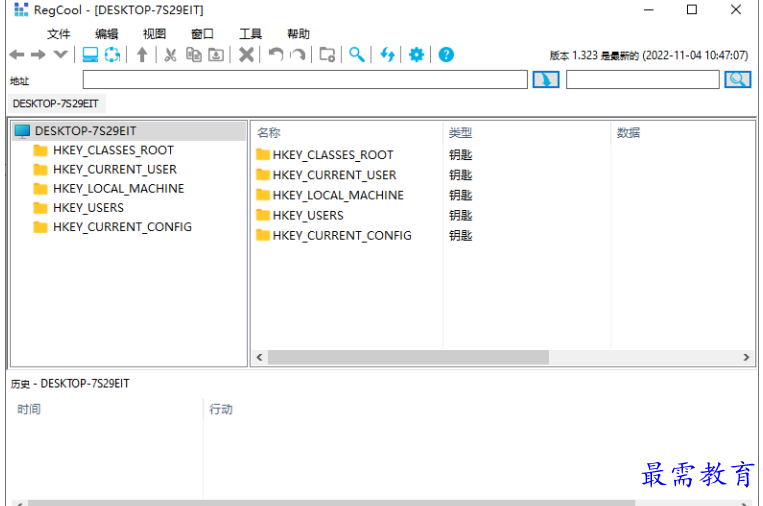Screen dimensions: 763x506
Task: Click the back navigation arrow
Action: pyautogui.click(x=17, y=54)
